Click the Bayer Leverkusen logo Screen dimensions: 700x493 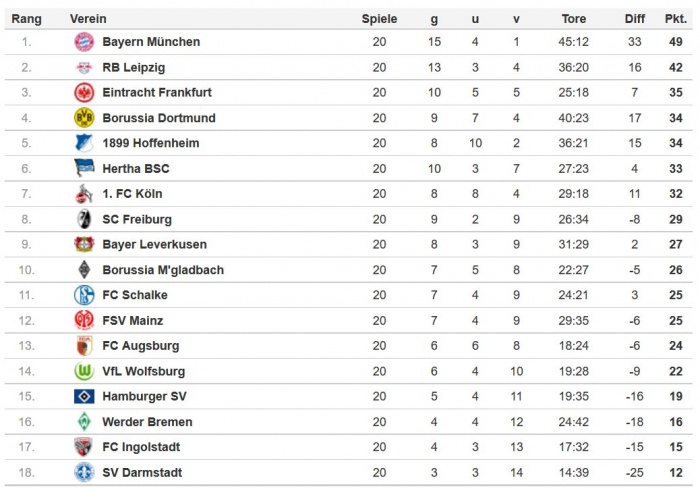tap(83, 245)
